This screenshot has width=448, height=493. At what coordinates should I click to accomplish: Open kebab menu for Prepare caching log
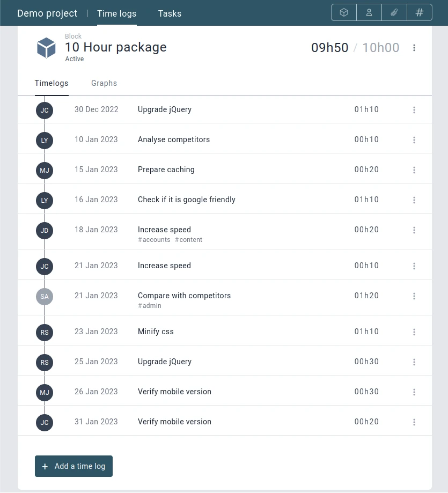coord(414,170)
